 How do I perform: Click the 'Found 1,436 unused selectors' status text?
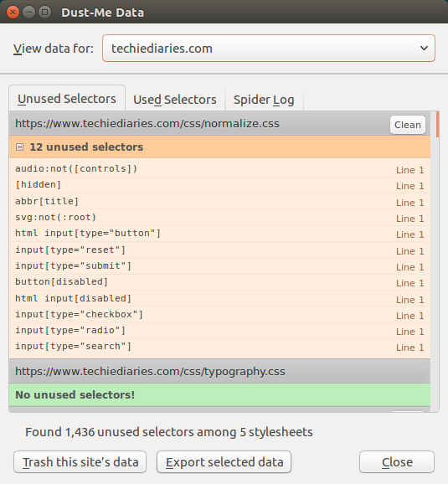(x=169, y=432)
